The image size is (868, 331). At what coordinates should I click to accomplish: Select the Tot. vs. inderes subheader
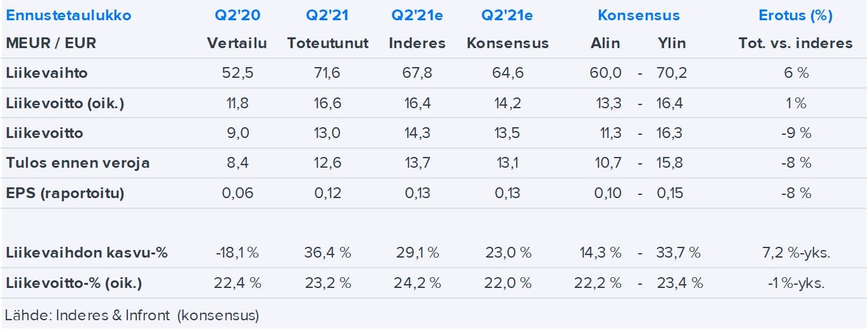click(x=795, y=43)
